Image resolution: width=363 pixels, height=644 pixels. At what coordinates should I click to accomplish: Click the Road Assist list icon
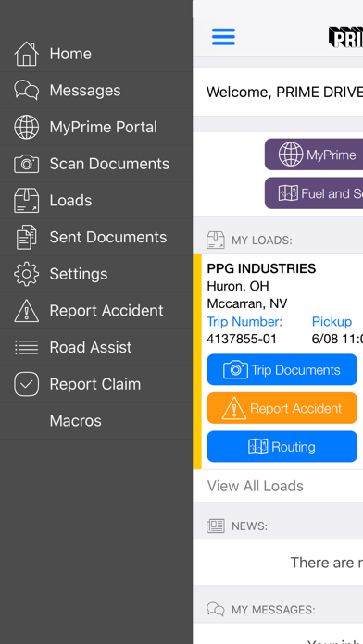click(26, 348)
